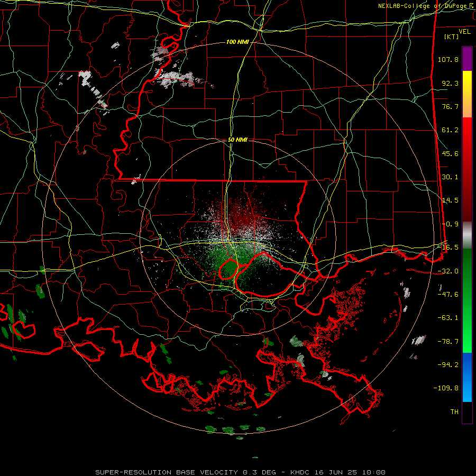The height and width of the screenshot is (476, 476).
Task: Click the -0.9 velocity scale value
Action: pyautogui.click(x=450, y=224)
